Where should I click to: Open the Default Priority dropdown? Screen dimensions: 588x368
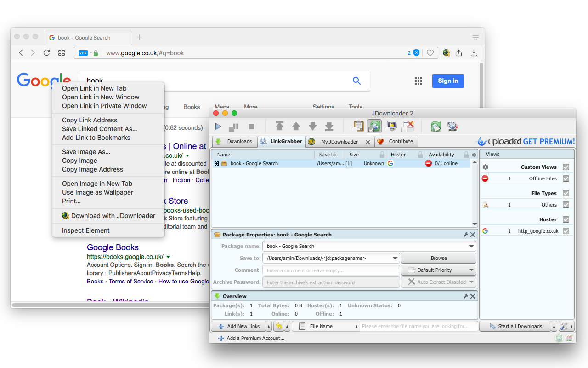pos(439,270)
